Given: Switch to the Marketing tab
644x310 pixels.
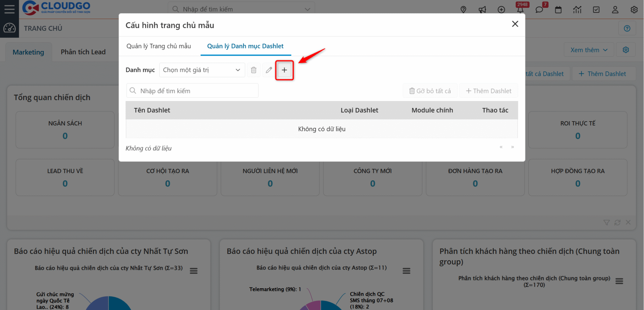Looking at the screenshot, I should click(28, 52).
